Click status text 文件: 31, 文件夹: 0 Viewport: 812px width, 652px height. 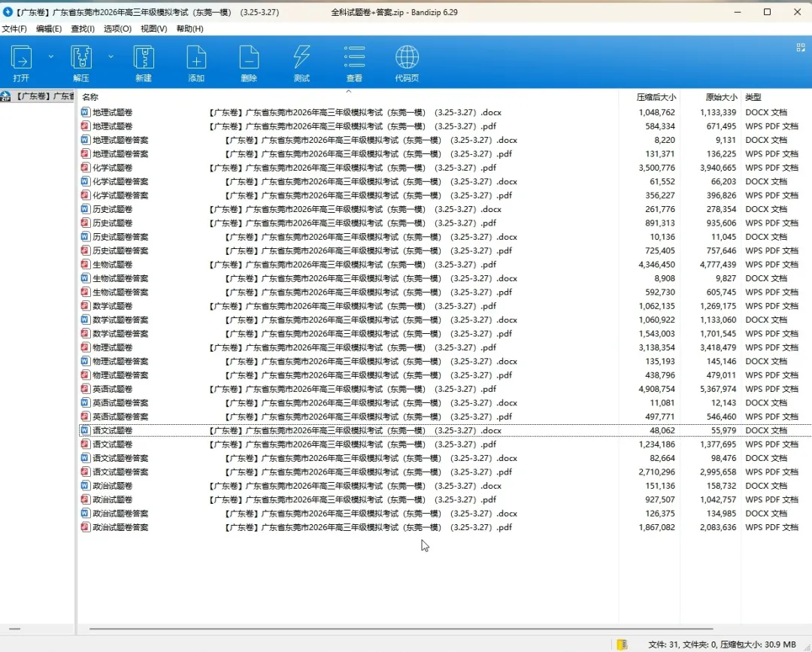point(683,644)
